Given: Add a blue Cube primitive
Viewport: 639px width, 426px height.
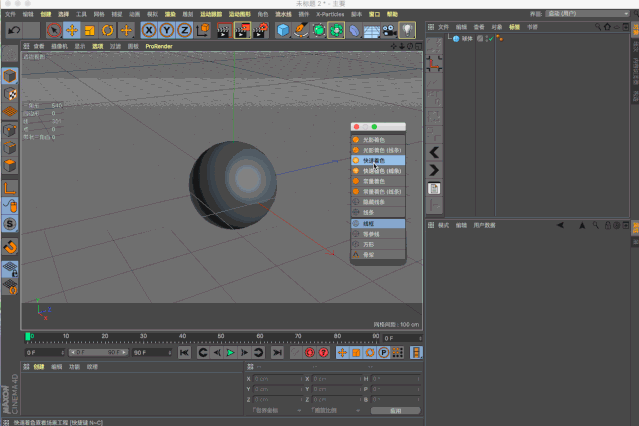Looking at the screenshot, I should (x=283, y=30).
